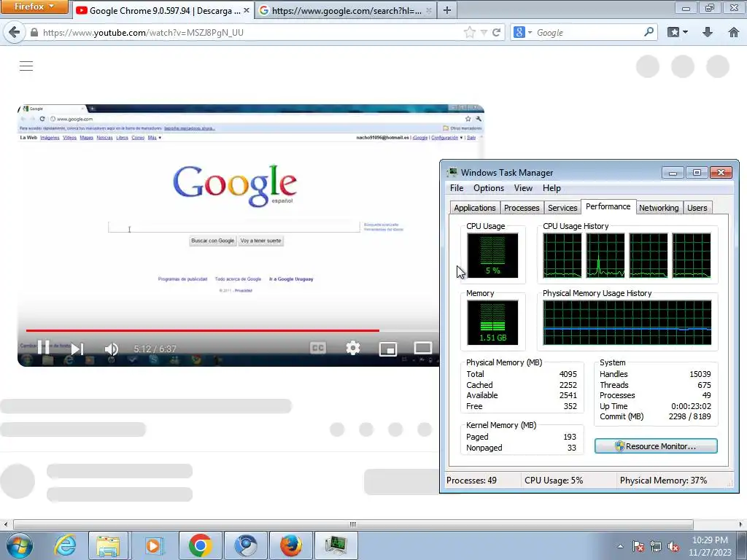Switch to Task Manager on the taskbar

(x=336, y=545)
